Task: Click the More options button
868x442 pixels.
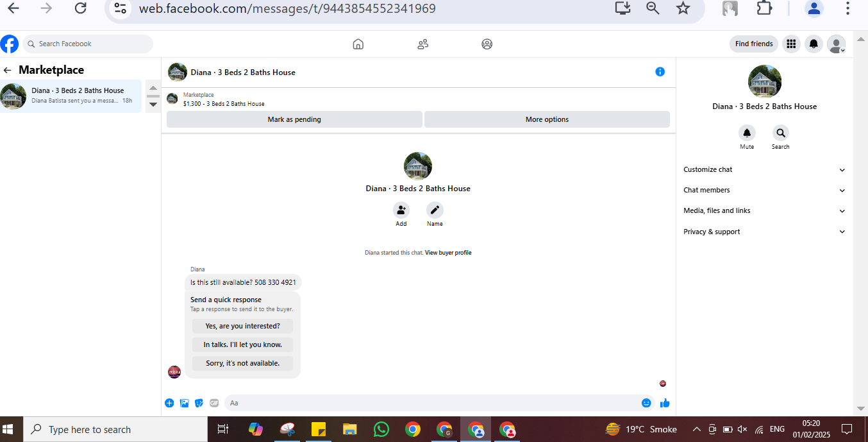Action: click(547, 119)
